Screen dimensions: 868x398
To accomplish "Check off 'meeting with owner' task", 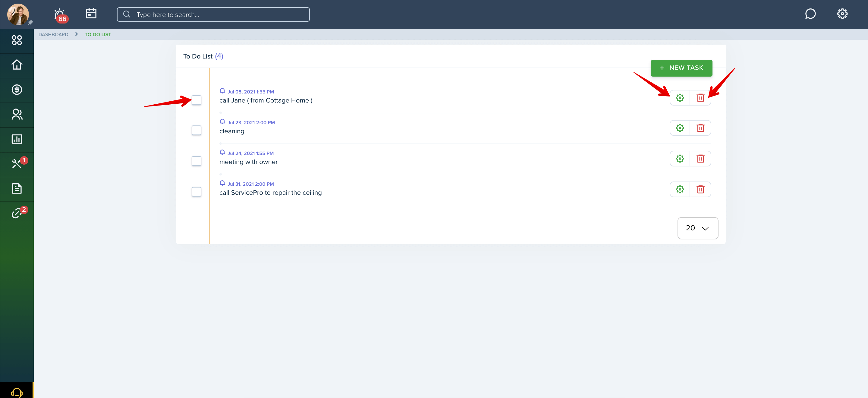I will (x=197, y=161).
